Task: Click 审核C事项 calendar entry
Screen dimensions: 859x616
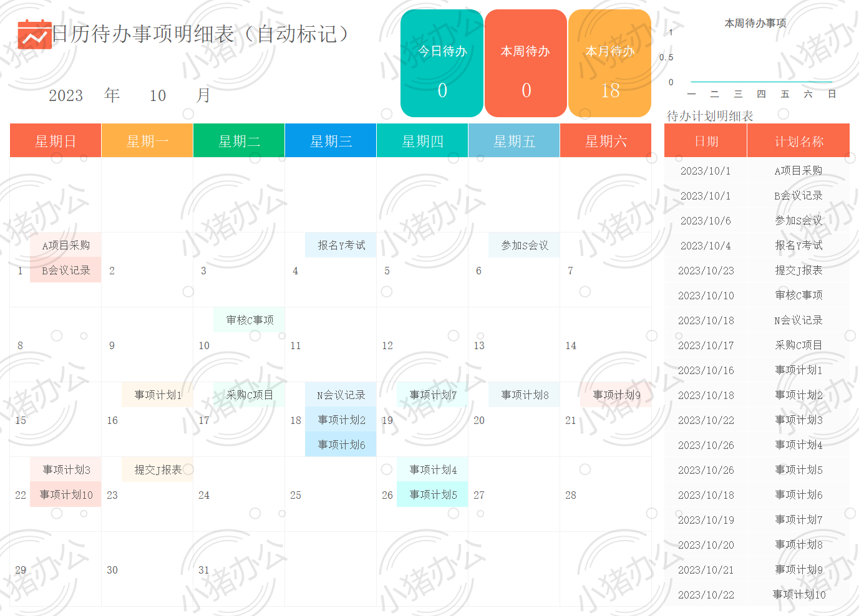Action: tap(250, 320)
